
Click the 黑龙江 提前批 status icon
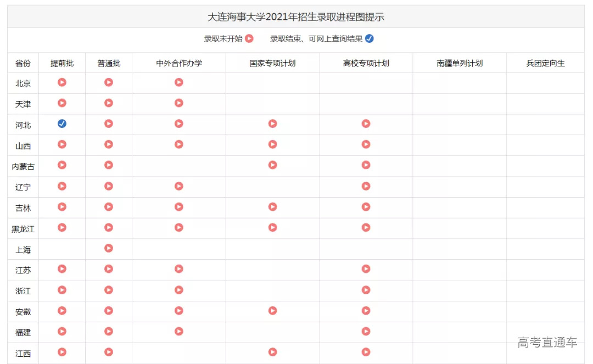click(x=62, y=227)
